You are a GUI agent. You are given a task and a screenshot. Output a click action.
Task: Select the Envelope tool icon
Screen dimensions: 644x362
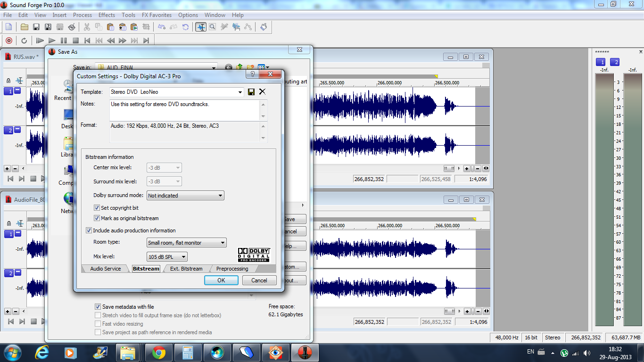[248, 27]
